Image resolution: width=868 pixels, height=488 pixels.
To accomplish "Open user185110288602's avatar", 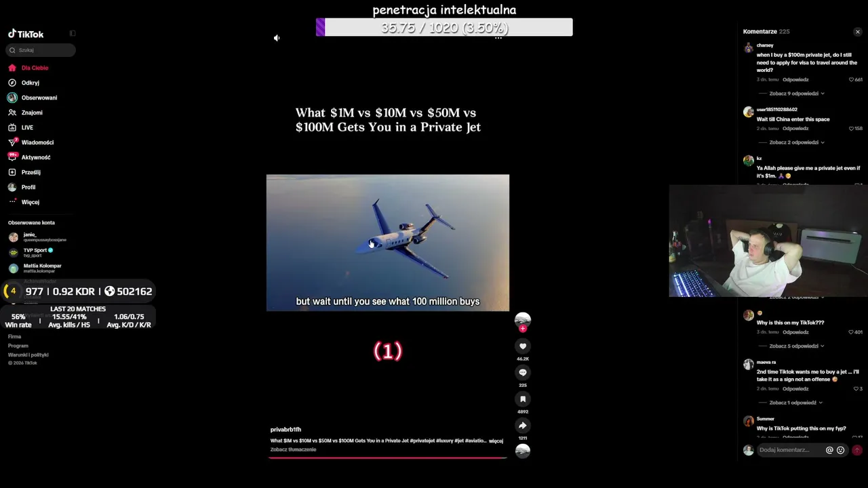I will (x=749, y=112).
